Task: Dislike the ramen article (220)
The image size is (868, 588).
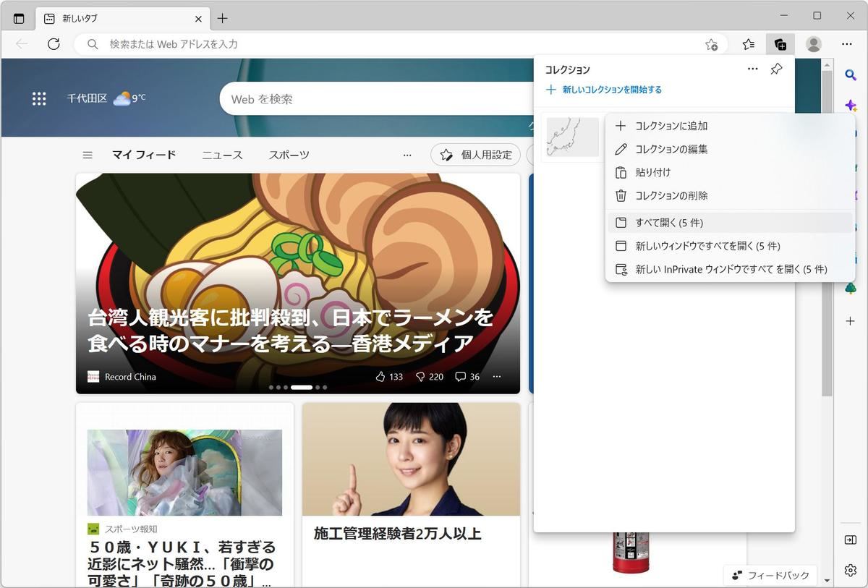Action: [x=429, y=377]
